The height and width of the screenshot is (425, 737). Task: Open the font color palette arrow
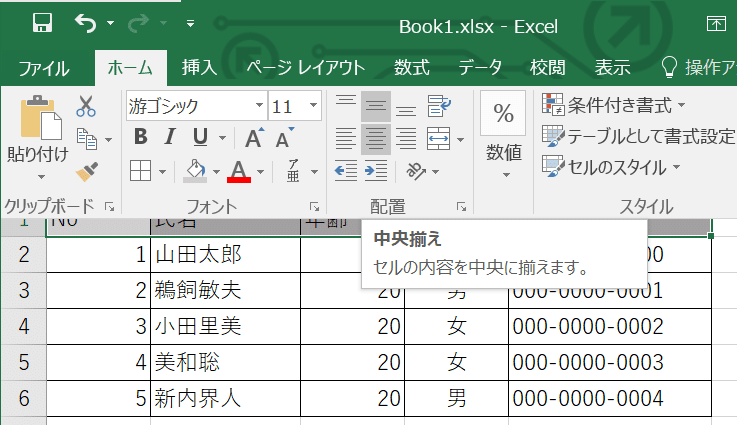pyautogui.click(x=260, y=172)
